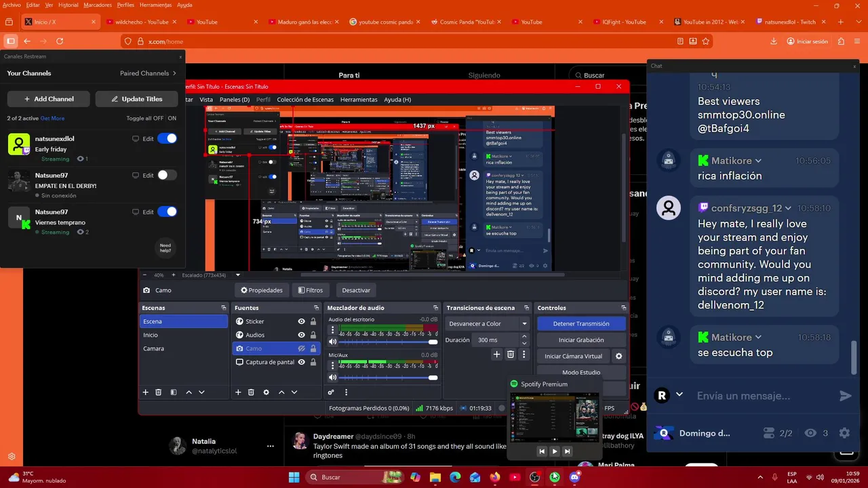Lock the Sticker source
Screen dimensions: 868x488
tap(313, 321)
